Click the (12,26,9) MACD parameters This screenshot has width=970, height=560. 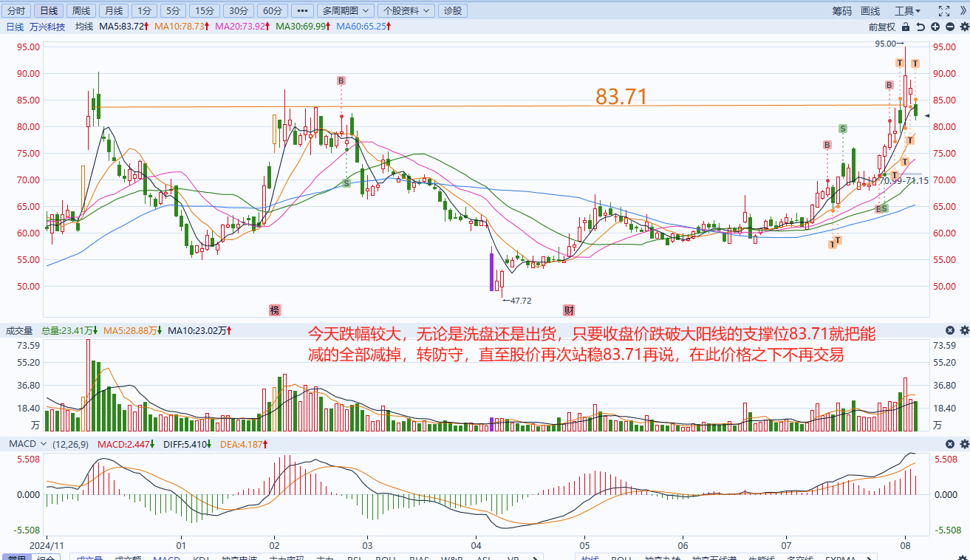[71, 443]
